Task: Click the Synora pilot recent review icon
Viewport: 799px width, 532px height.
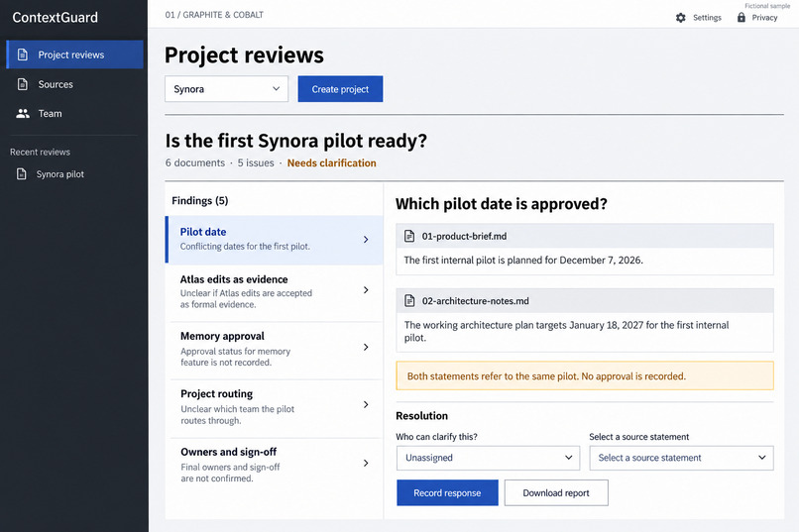Action: 22,174
